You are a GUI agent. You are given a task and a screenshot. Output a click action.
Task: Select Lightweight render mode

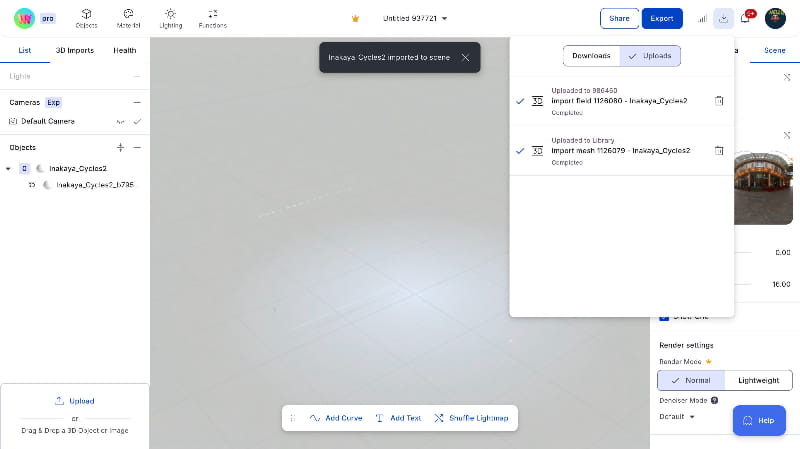point(758,381)
